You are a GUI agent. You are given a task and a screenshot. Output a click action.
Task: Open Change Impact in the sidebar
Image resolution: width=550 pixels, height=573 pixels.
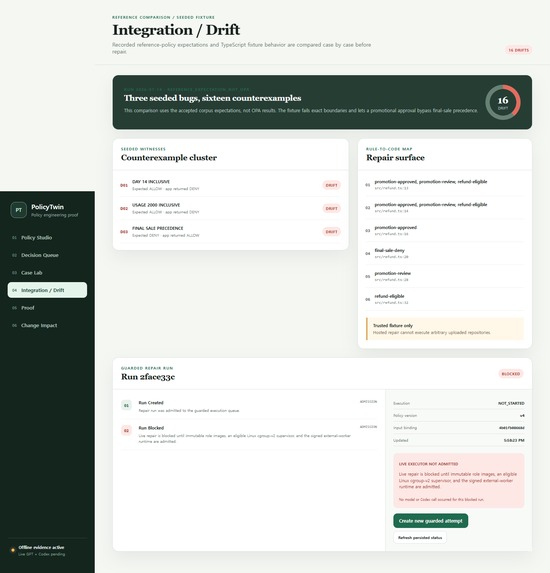click(47, 325)
